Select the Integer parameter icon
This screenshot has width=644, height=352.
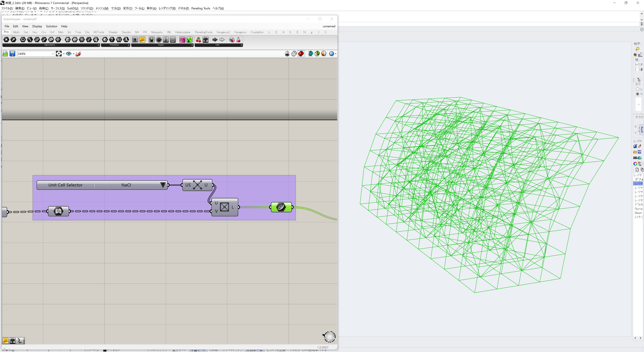click(x=112, y=40)
